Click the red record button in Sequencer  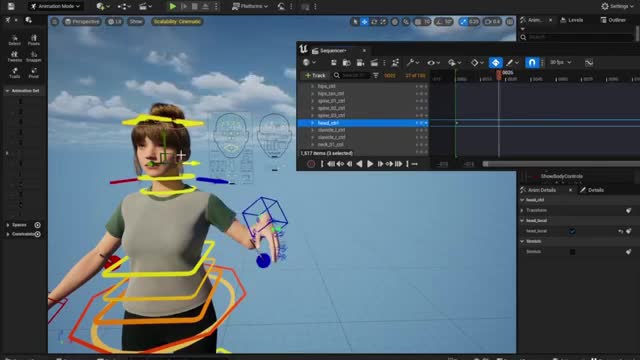(x=311, y=164)
